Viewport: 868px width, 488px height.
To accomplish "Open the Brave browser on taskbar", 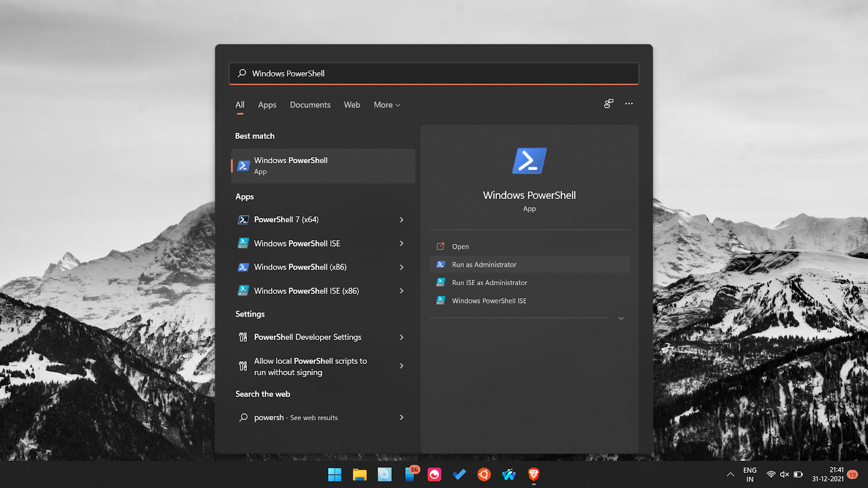I will coord(534,475).
